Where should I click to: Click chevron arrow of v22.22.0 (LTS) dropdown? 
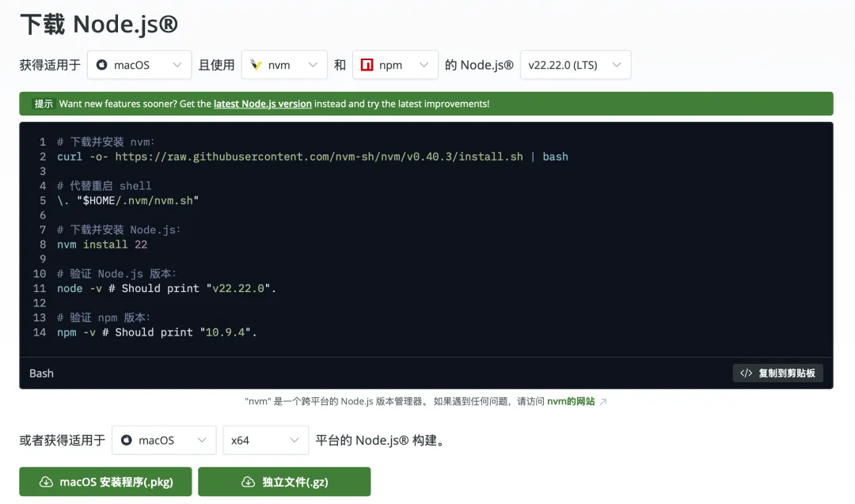point(617,65)
